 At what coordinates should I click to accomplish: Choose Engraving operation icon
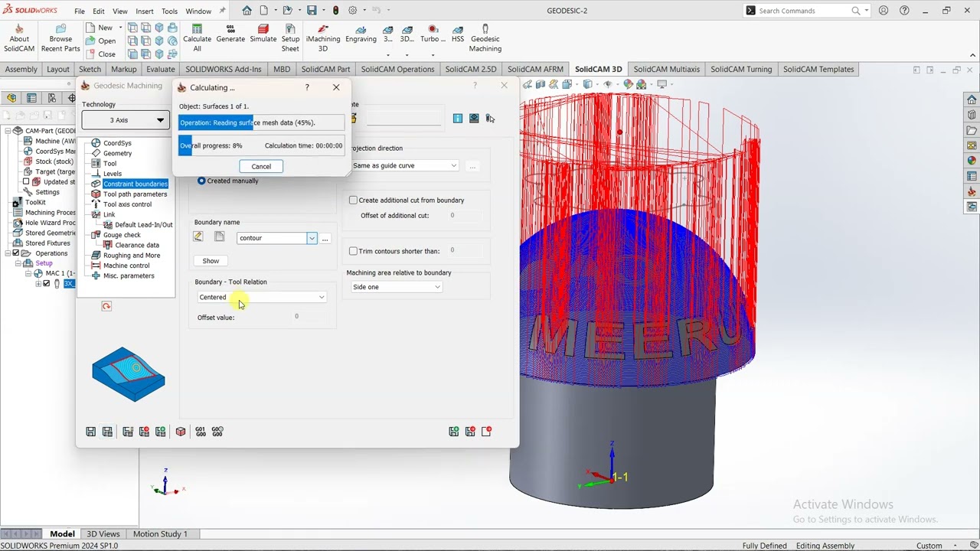[x=361, y=29]
